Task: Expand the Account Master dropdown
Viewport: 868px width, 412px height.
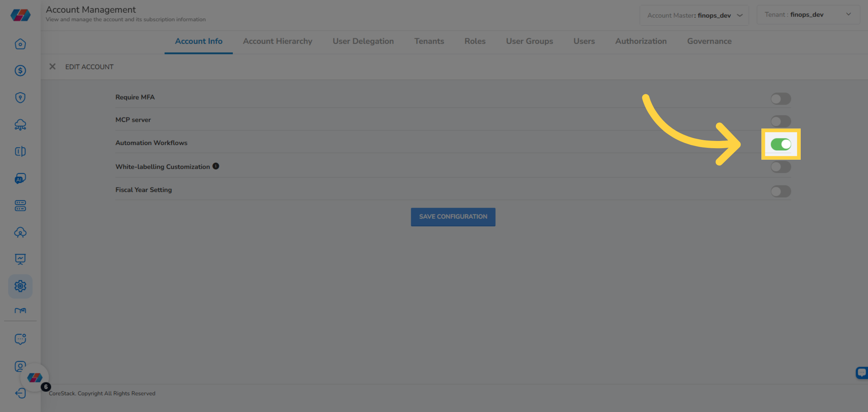Action: pos(694,15)
